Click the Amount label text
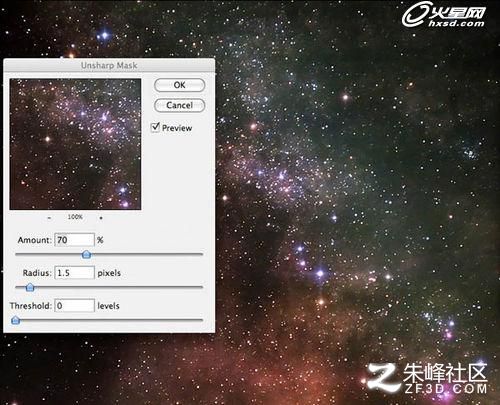The width and height of the screenshot is (500, 405). (35, 240)
